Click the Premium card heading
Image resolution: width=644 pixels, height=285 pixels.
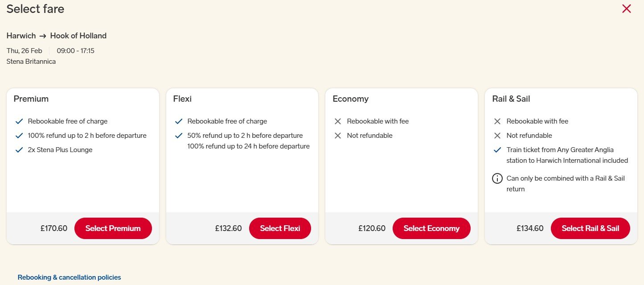(x=31, y=99)
